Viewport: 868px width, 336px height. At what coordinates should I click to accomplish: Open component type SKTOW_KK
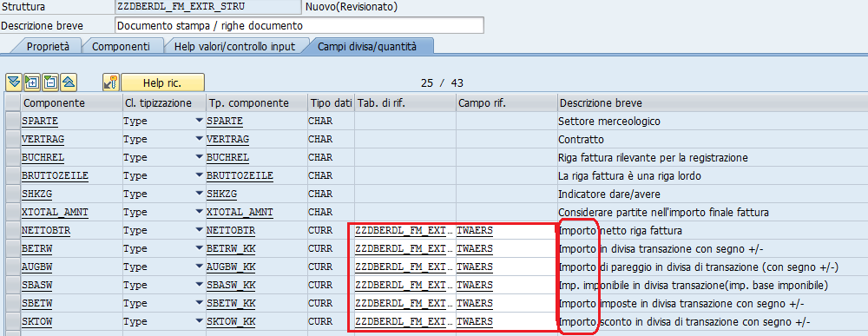click(x=230, y=321)
